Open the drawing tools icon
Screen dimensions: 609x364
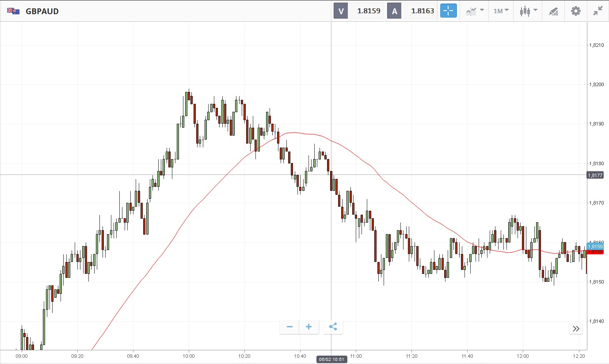(553, 11)
